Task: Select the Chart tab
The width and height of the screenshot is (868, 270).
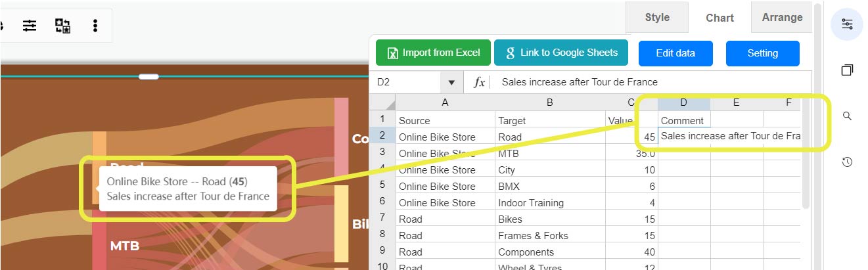Action: pyautogui.click(x=720, y=18)
